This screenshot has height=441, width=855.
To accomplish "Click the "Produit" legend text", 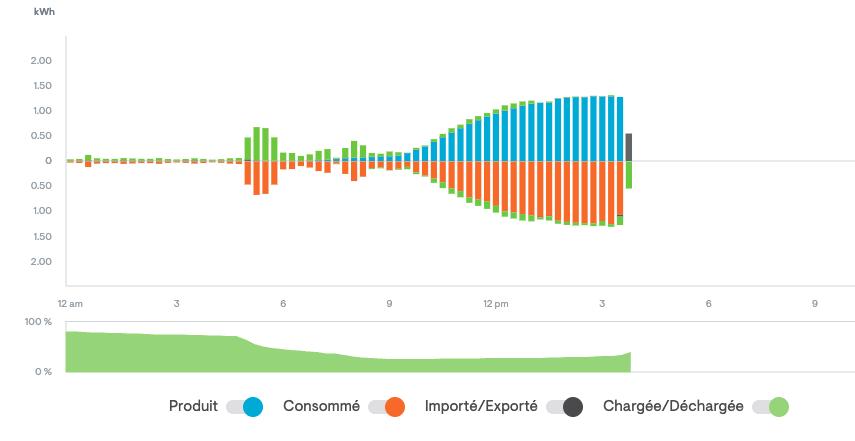I will coord(194,407).
